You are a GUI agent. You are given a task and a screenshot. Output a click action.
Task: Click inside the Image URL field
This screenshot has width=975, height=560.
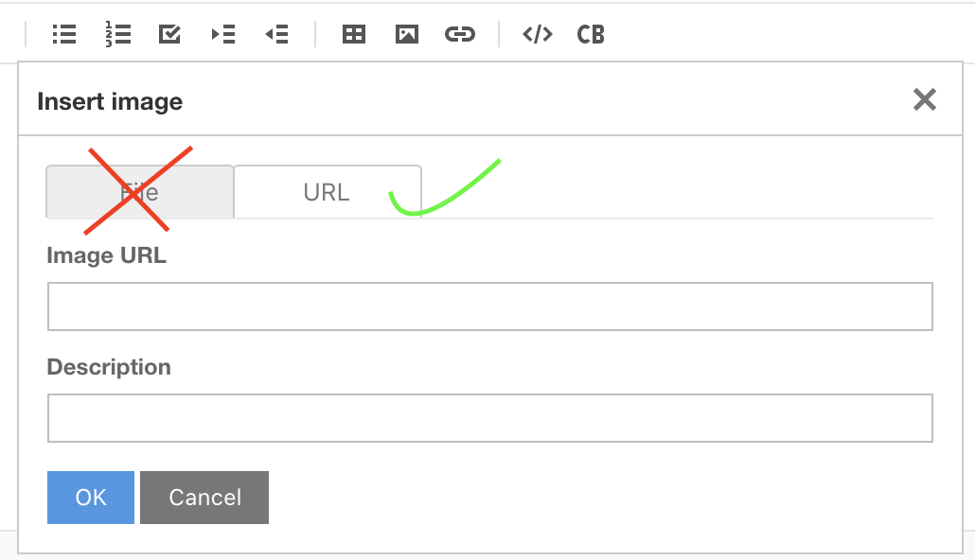point(489,306)
